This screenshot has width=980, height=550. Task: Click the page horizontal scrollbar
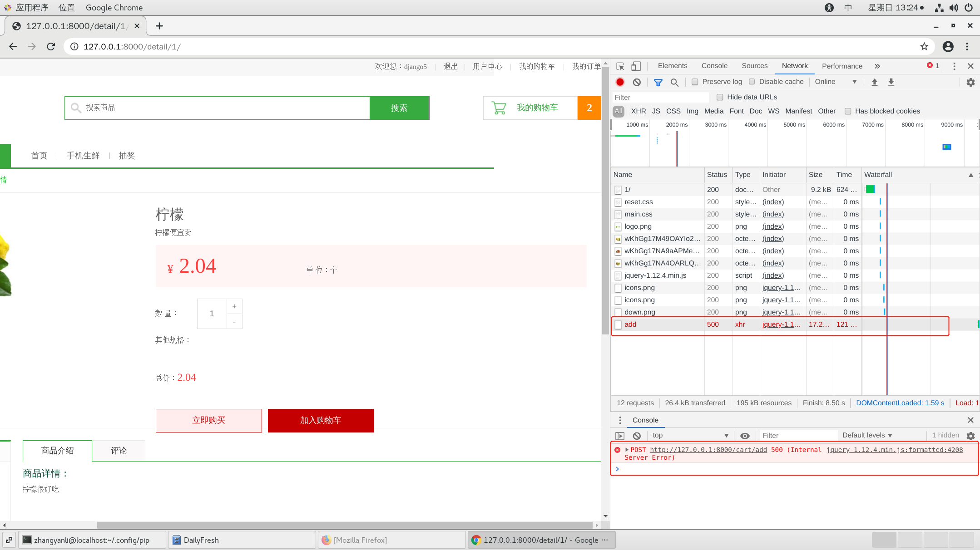pyautogui.click(x=345, y=525)
